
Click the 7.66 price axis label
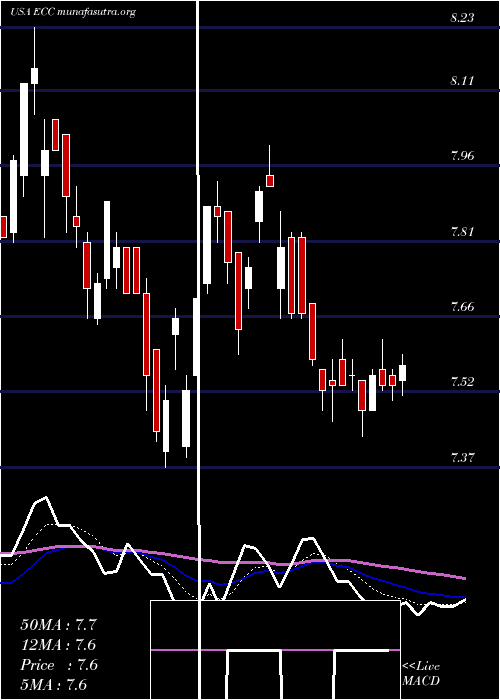click(x=462, y=307)
